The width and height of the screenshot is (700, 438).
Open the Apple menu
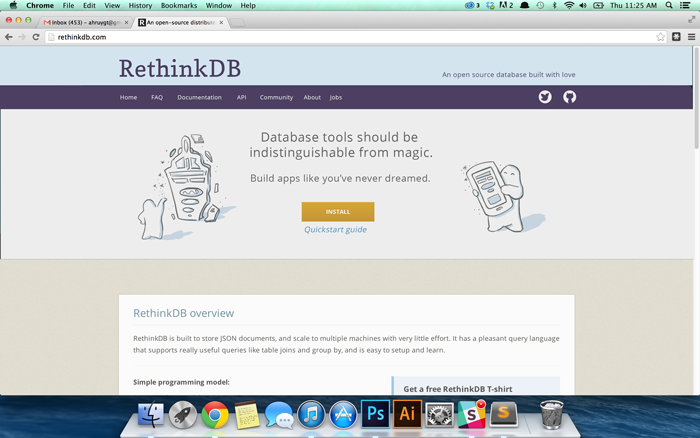[x=13, y=5]
